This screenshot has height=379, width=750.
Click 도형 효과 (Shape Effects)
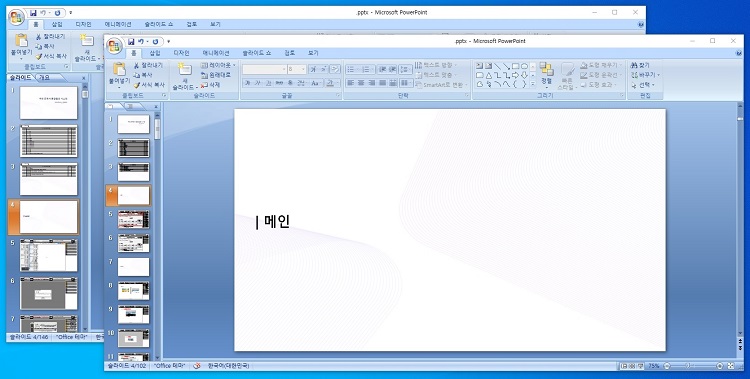pos(598,85)
